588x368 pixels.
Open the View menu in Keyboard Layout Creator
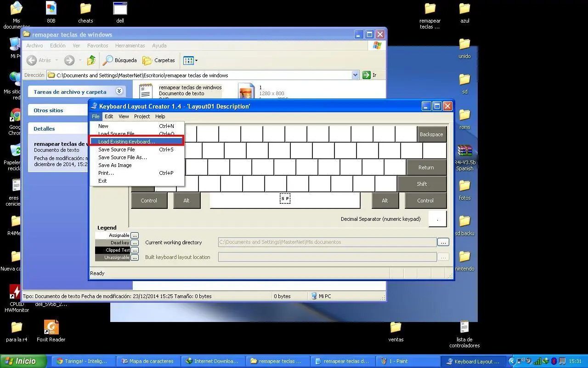(x=124, y=116)
